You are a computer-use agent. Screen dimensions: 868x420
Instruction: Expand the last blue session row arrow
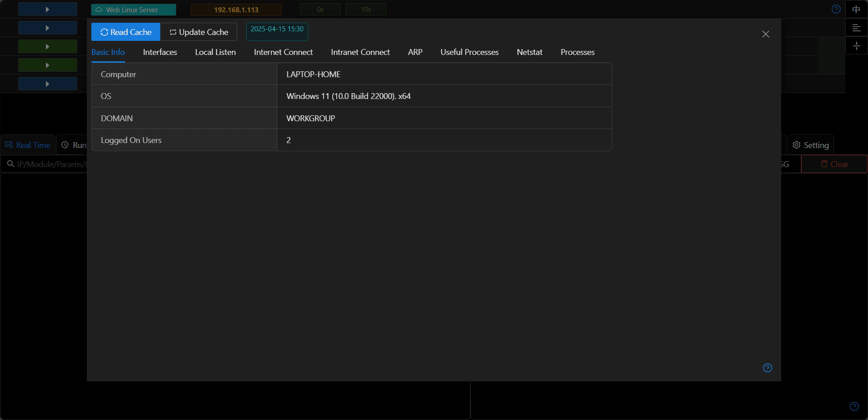pyautogui.click(x=47, y=84)
